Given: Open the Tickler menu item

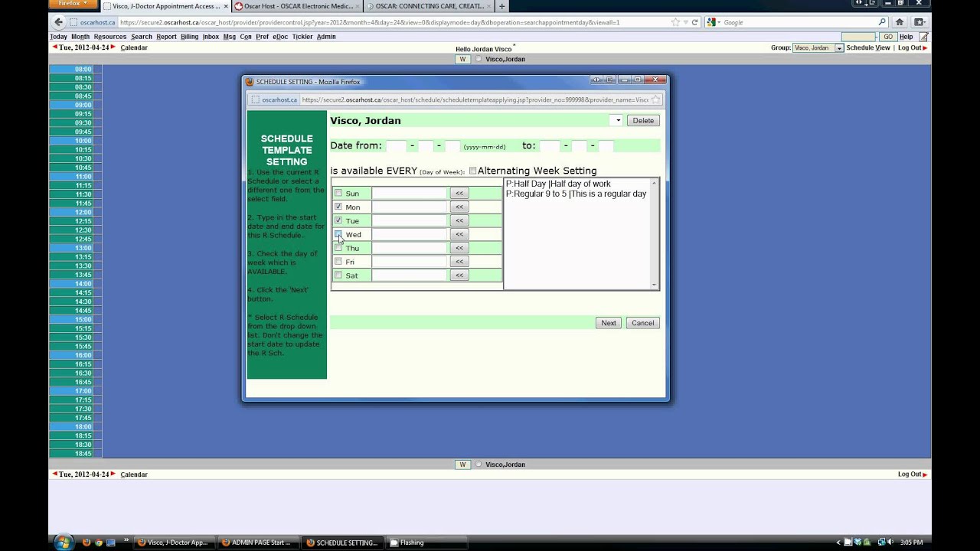Looking at the screenshot, I should [302, 37].
